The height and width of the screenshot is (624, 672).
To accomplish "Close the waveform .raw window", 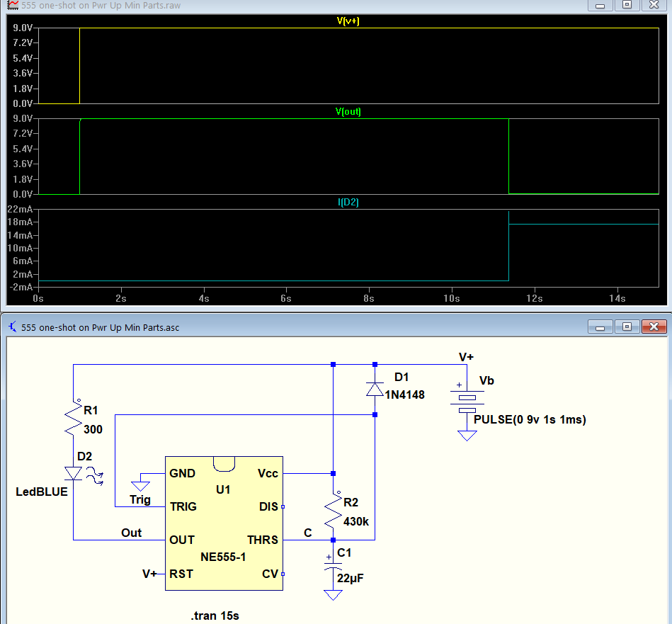I will (654, 5).
